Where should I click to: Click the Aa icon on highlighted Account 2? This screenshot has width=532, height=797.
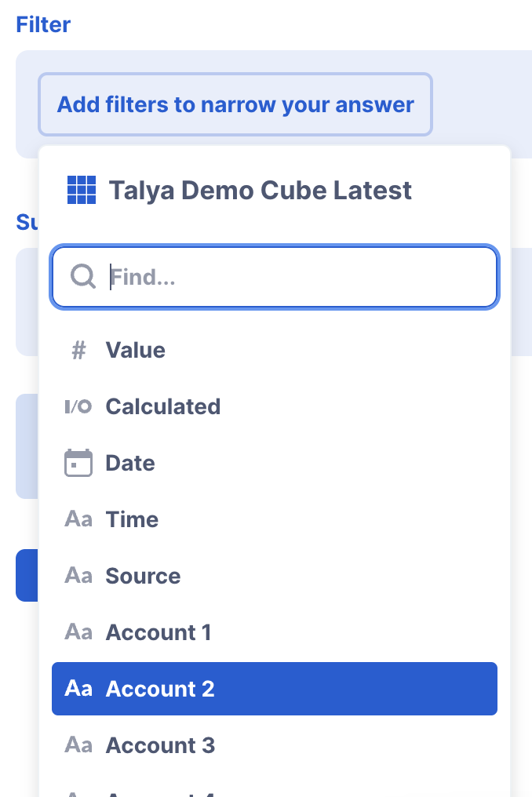click(x=78, y=689)
